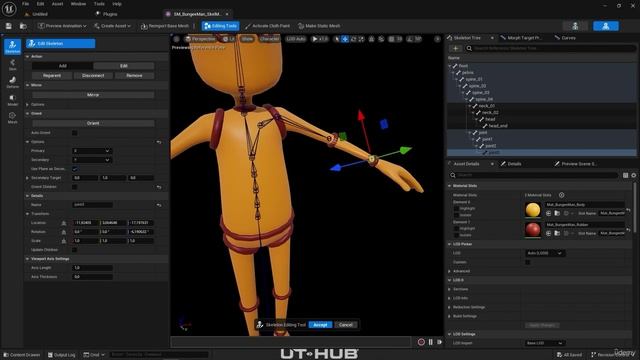
Task: Activate the Translate gizmo tool in viewport
Action: click(345, 39)
